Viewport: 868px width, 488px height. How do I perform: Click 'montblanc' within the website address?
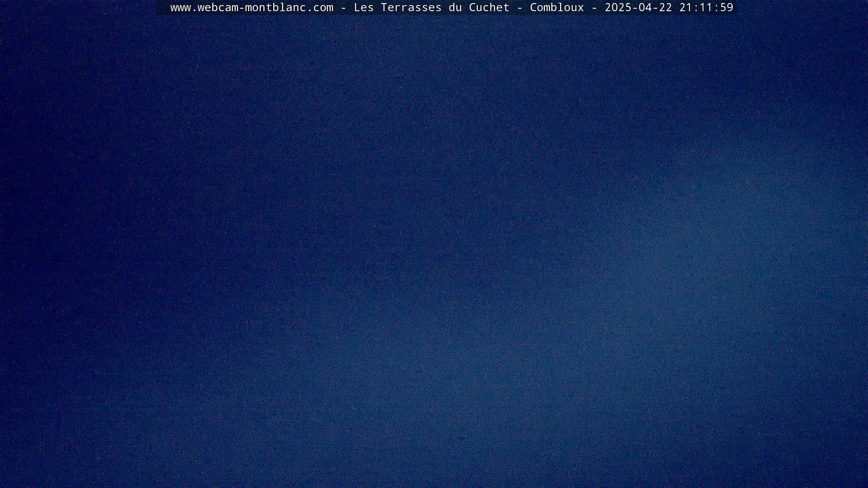pos(275,7)
